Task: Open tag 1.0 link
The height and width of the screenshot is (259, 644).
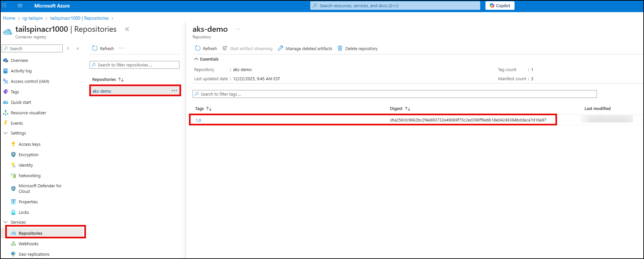Action: (198, 120)
